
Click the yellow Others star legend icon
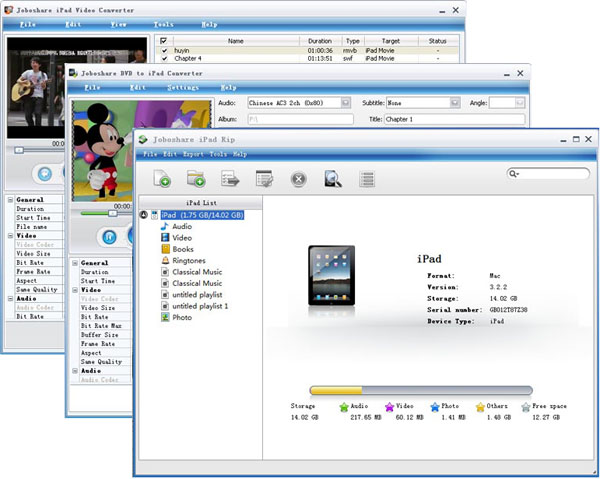pos(480,407)
